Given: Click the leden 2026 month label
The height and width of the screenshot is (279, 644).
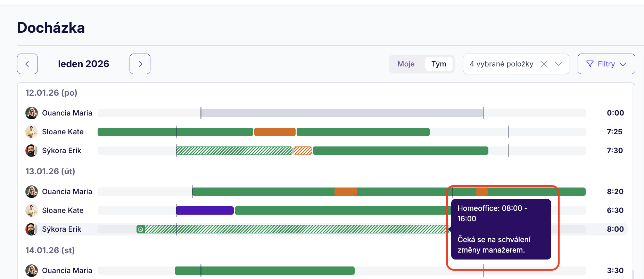Looking at the screenshot, I should pyautogui.click(x=84, y=64).
